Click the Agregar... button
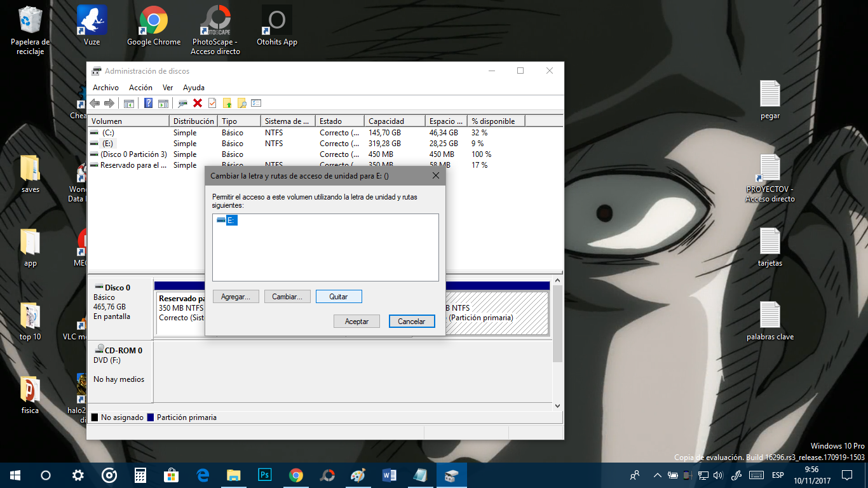This screenshot has width=868, height=488. point(236,297)
